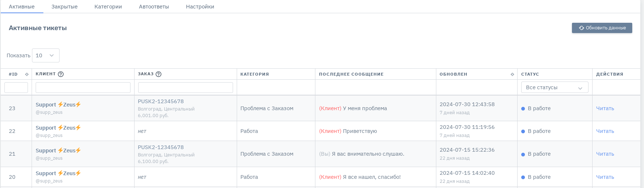The image size is (644, 188).
Task: Expand the Все статусы filter dropdown
Action: pyautogui.click(x=554, y=87)
